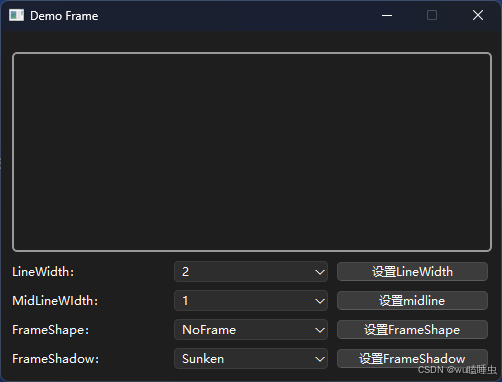Open the MidLineWidth combo box showing 1
This screenshot has height=382, width=502.
click(x=251, y=301)
